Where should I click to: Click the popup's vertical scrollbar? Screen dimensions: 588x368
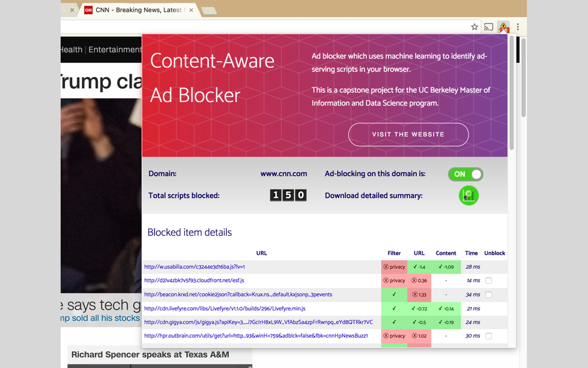tap(512, 92)
